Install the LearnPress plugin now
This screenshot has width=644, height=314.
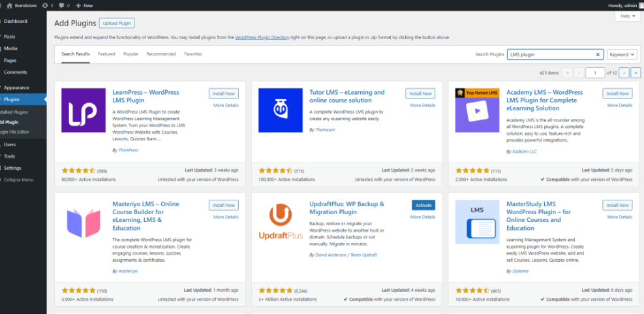coord(223,93)
